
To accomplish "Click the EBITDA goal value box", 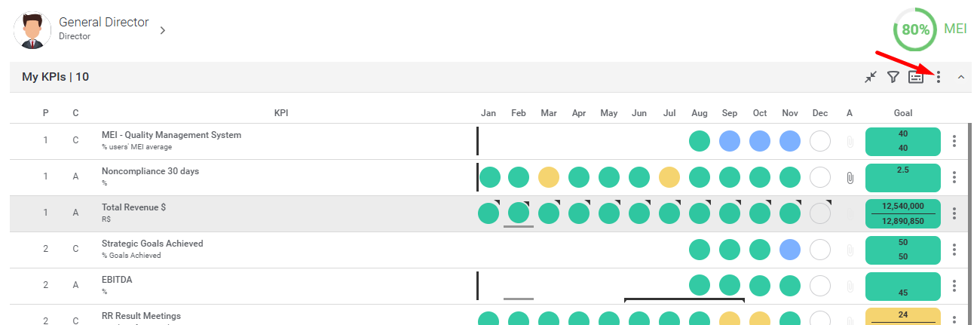I will [902, 286].
